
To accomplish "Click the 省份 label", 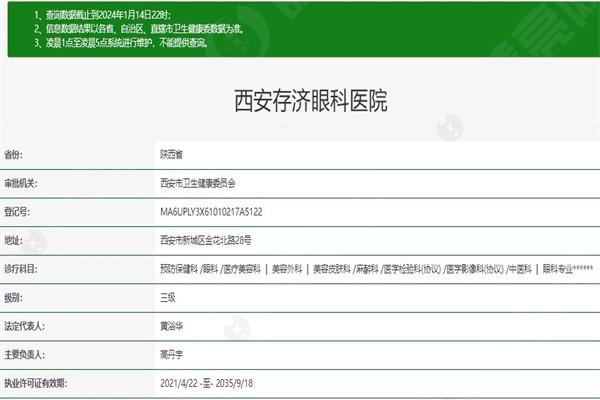I will tap(13, 155).
